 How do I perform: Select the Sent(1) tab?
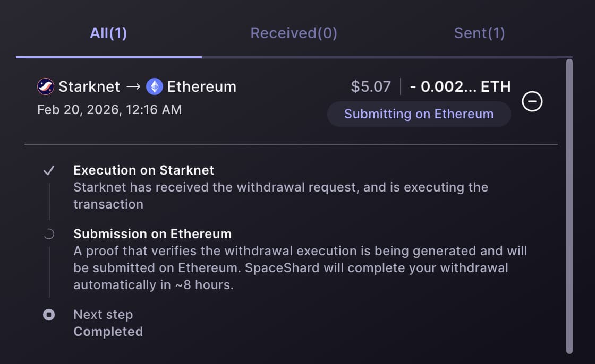pos(479,33)
